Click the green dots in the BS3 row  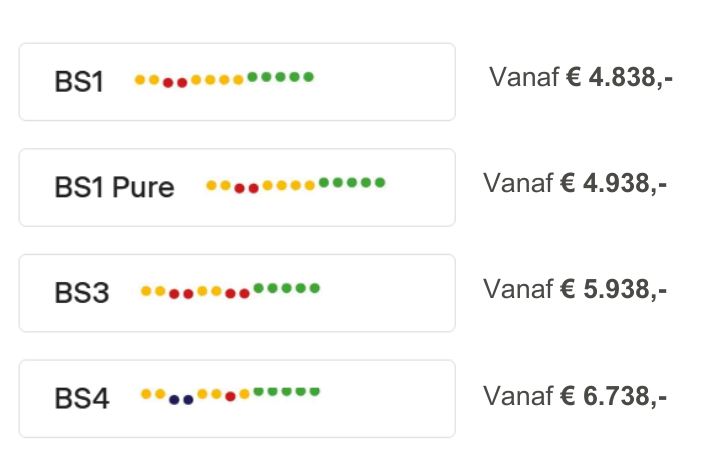tap(287, 288)
